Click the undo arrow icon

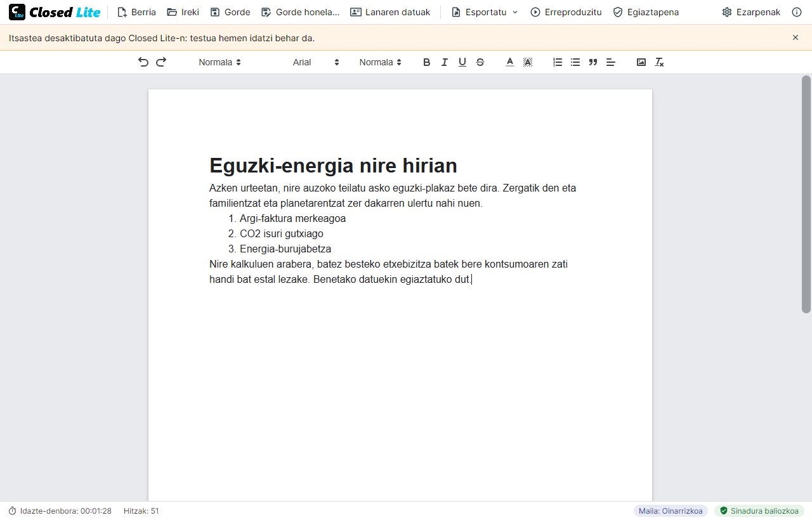(143, 62)
